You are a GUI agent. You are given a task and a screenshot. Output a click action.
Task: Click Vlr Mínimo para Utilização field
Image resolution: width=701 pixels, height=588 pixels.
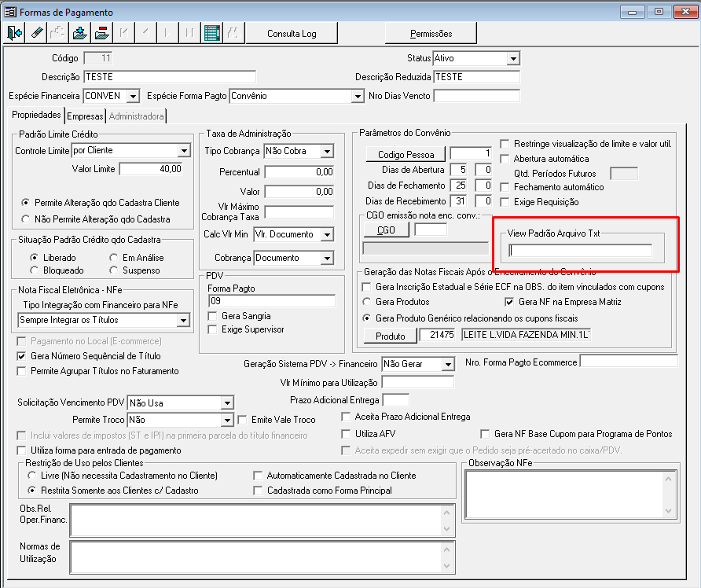pos(418,382)
